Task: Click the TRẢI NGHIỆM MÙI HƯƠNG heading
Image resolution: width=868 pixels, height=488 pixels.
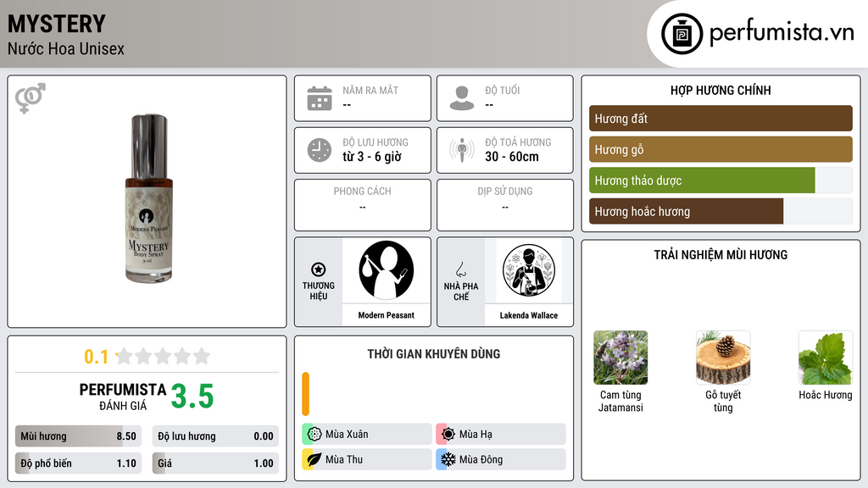Action: pos(721,255)
